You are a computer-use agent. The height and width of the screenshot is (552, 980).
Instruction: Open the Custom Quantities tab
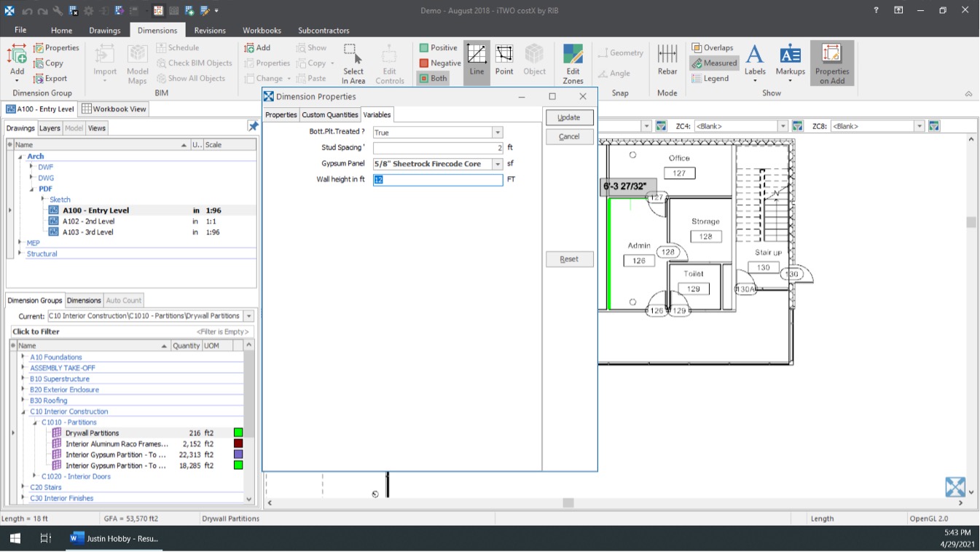coord(330,115)
